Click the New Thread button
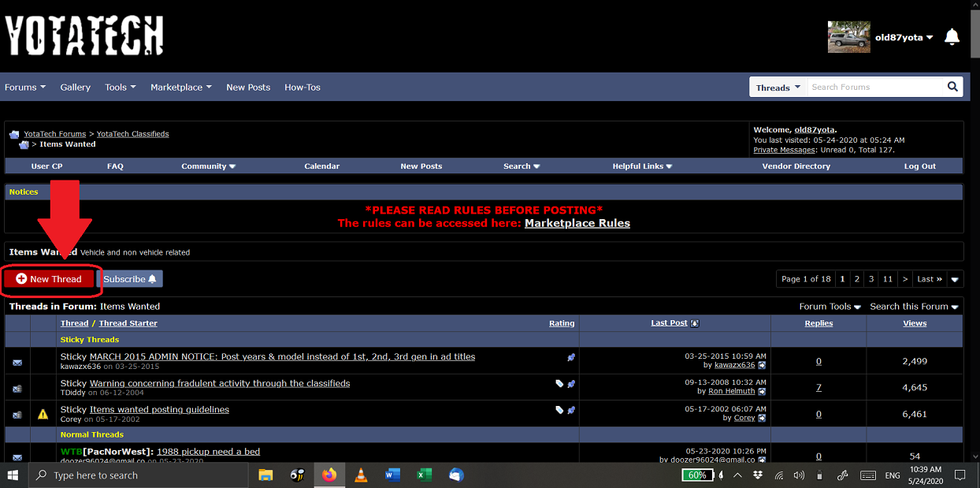This screenshot has height=488, width=980. [x=49, y=279]
